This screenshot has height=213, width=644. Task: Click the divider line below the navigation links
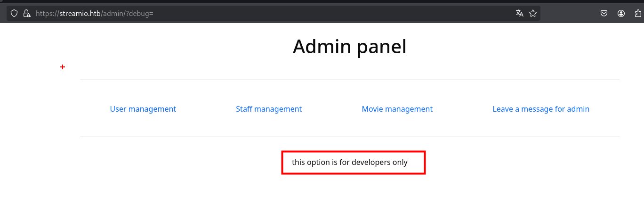(349, 137)
